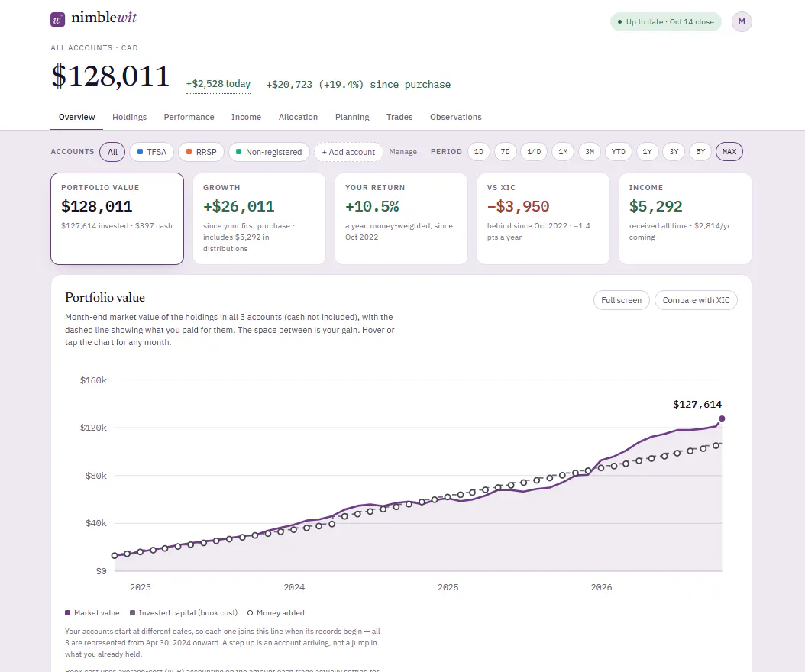Select the YTD period

[x=619, y=152]
